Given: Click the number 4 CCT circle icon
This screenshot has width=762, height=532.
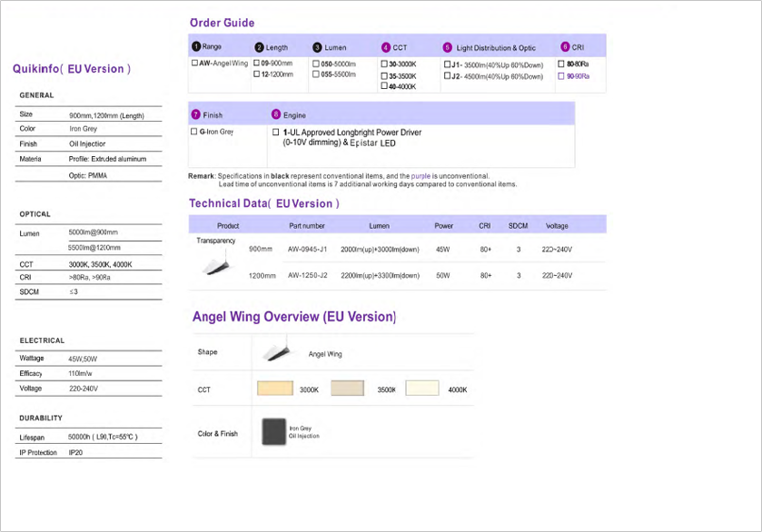Looking at the screenshot, I should point(386,47).
